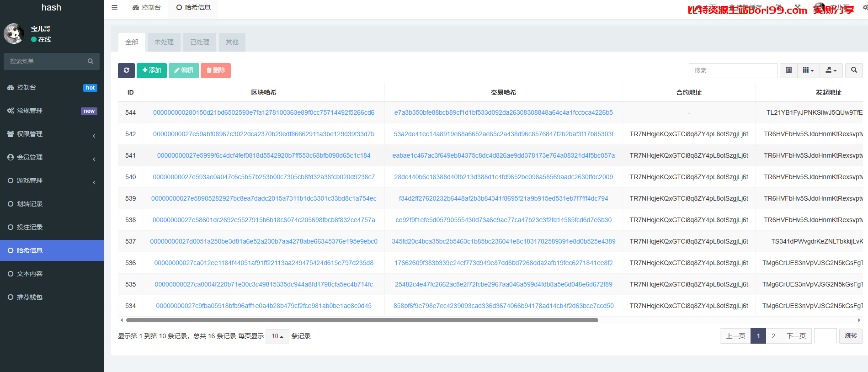868x372 pixels.
Task: Click the 交易哈希 column header
Action: [504, 92]
